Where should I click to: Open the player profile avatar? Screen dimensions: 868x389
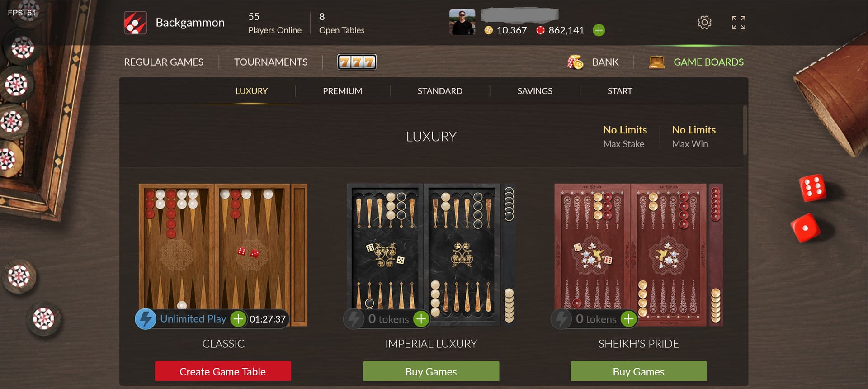pos(462,22)
